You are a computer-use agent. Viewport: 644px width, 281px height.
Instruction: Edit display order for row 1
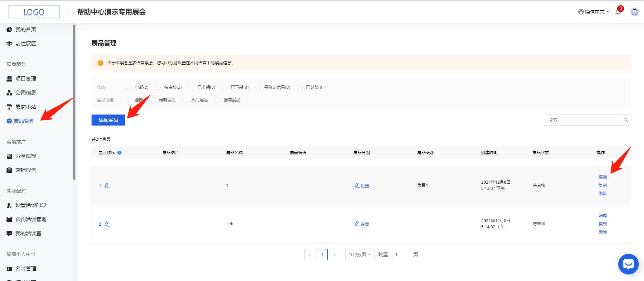(107, 186)
